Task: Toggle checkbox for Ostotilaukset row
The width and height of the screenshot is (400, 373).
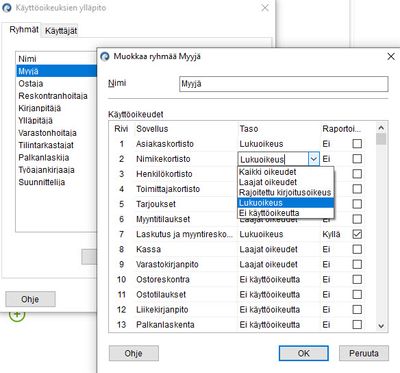Action: click(x=357, y=294)
